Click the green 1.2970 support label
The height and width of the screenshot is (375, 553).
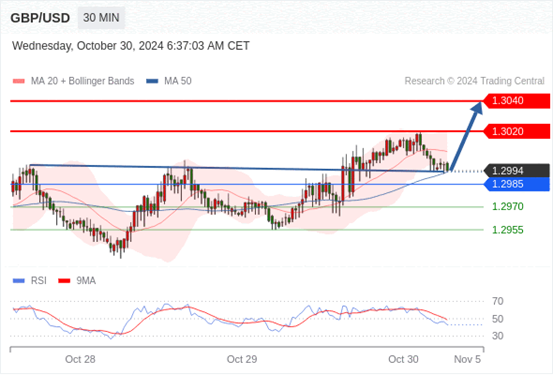(508, 207)
